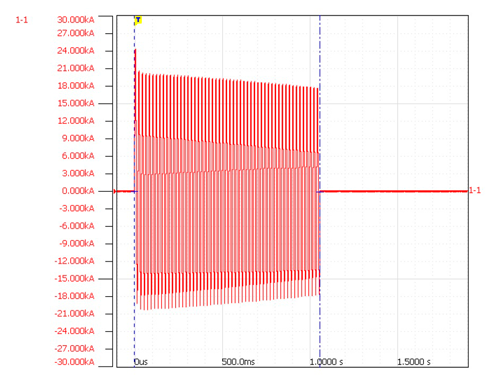Click the -21.000kA axis label
Screen dimensions: 500x386
click(75, 314)
